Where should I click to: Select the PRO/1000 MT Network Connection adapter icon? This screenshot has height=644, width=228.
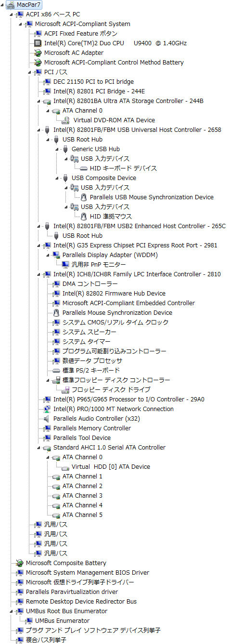click(x=47, y=409)
